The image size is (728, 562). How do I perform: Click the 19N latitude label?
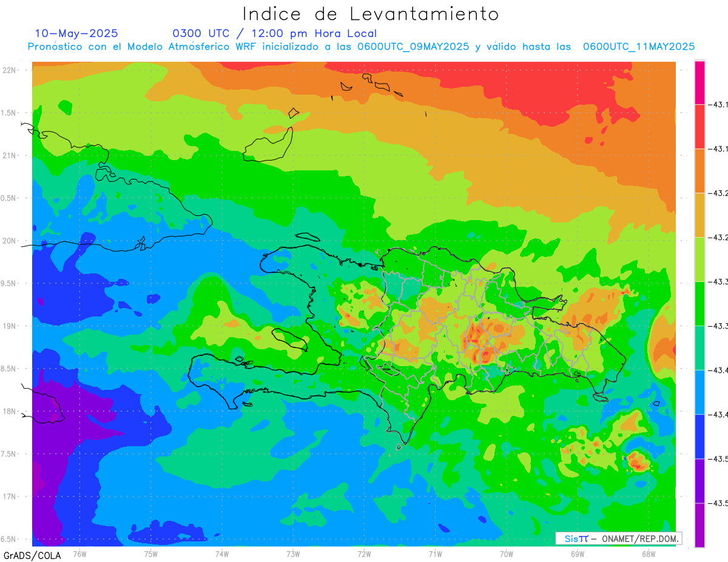(x=10, y=326)
